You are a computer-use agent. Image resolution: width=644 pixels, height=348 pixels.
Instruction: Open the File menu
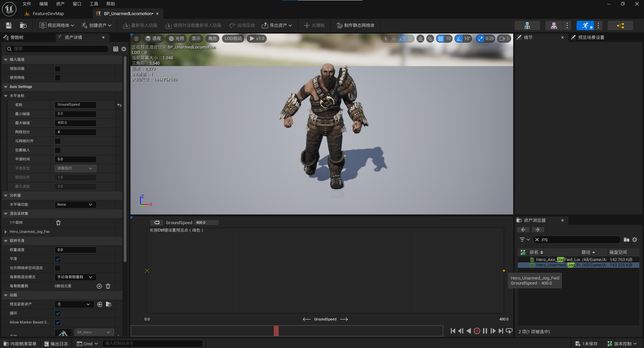(x=27, y=4)
